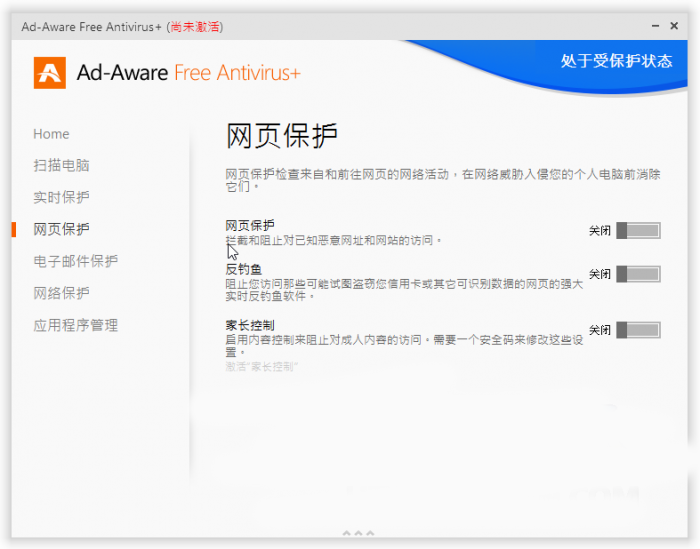
Task: Open the 扫描电脑 scan section
Action: click(x=61, y=165)
